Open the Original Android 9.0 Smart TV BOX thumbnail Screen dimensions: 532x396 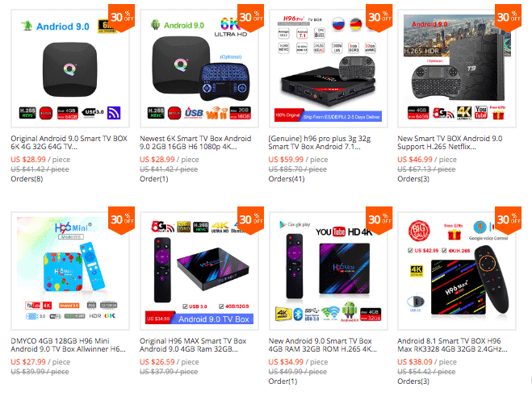[70, 69]
